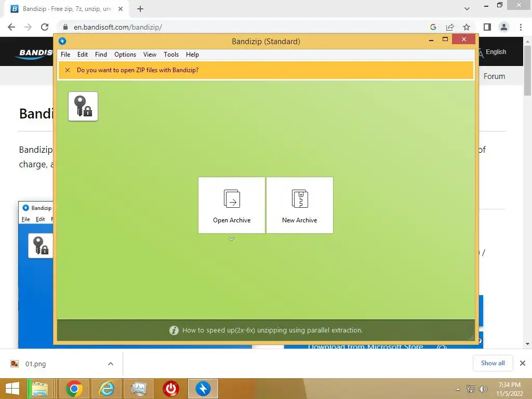
Task: Close the Bandizip browser tab
Action: (121, 9)
